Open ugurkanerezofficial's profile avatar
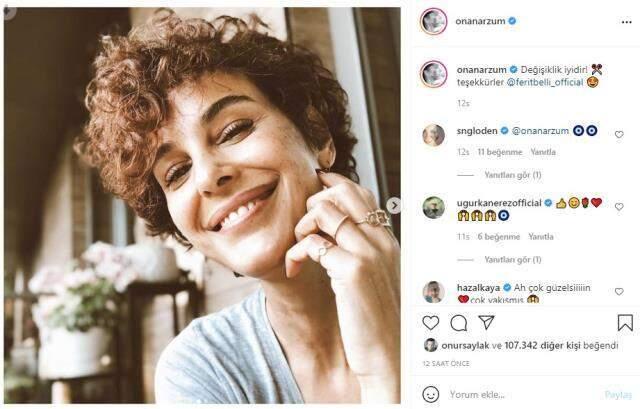Viewport: 640px width, 409px height. pyautogui.click(x=433, y=207)
